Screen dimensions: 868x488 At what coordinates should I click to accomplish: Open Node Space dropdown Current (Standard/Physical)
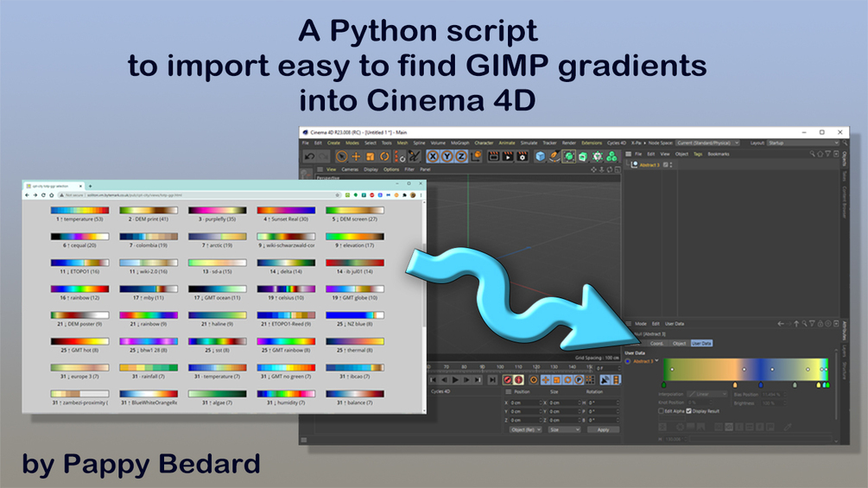[707, 143]
